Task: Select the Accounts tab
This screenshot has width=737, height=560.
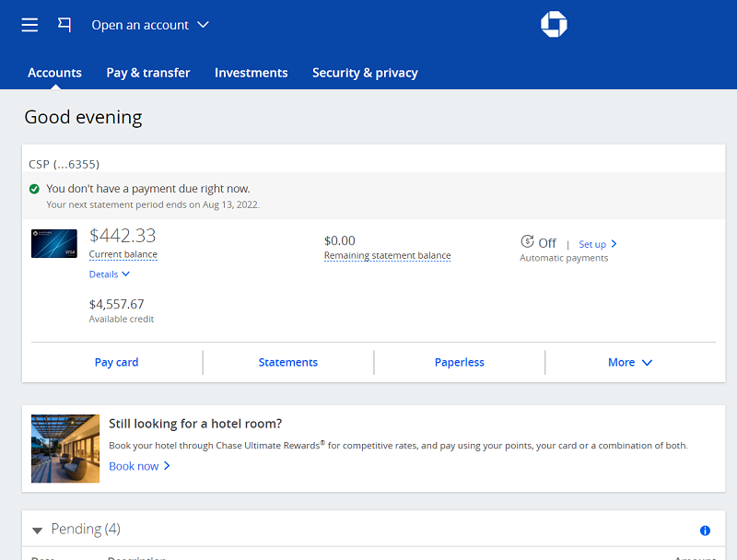Action: click(54, 73)
